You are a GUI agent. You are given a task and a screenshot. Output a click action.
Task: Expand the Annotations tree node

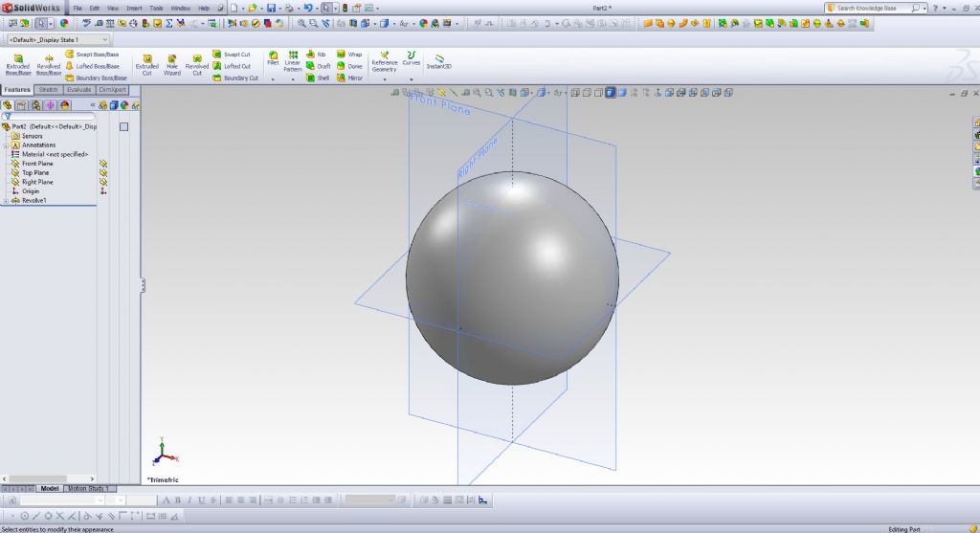(7, 145)
